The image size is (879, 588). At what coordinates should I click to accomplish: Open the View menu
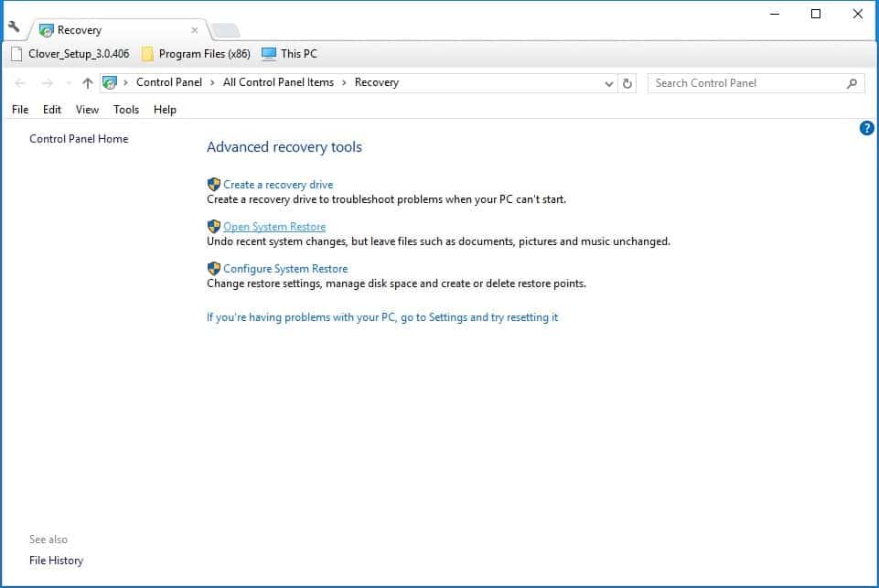pos(87,110)
